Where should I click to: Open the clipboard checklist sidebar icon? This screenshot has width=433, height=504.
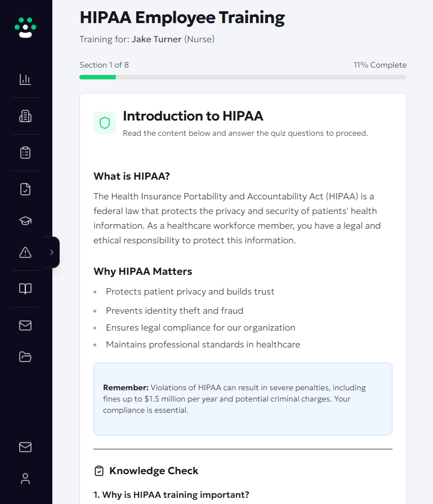(25, 153)
